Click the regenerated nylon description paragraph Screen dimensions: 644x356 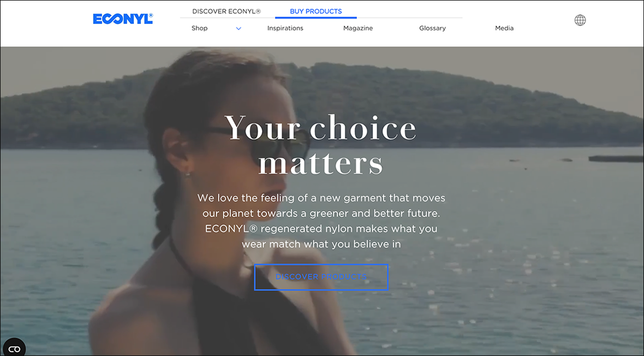(321, 221)
